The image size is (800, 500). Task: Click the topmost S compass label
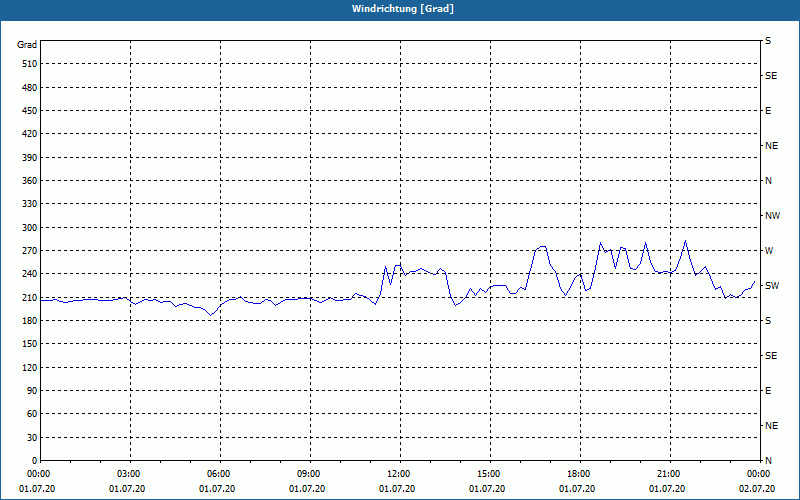click(x=768, y=41)
